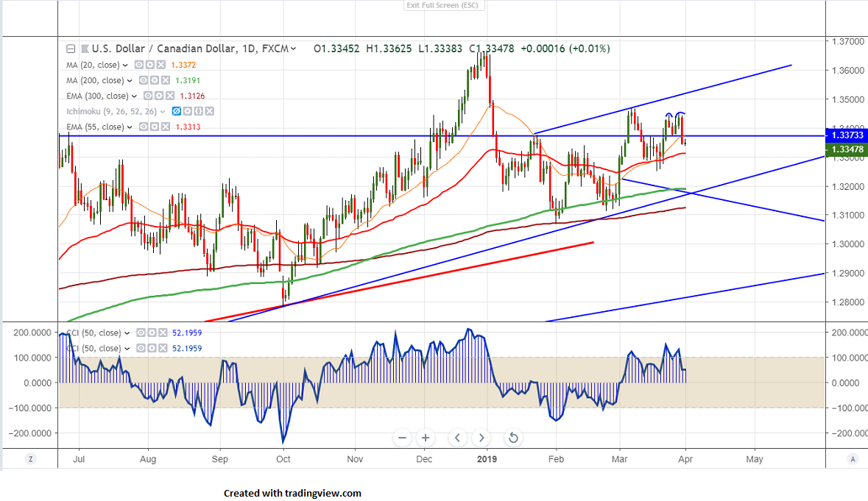Open the MA (200, close) dropdown arrow
This screenshot has width=868, height=501.
pos(130,81)
